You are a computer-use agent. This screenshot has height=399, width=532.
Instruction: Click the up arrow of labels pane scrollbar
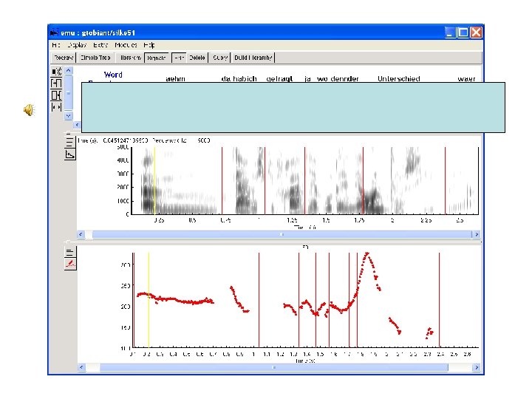(x=69, y=71)
